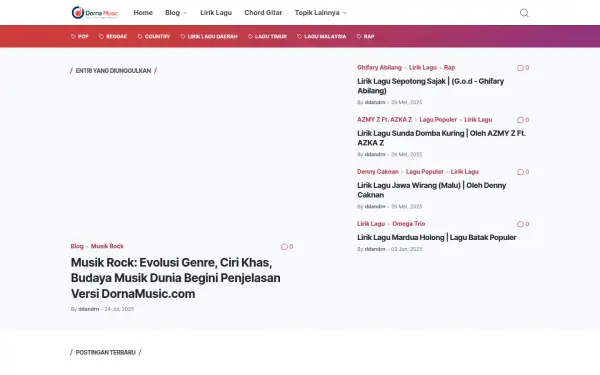
Task: Open the Chord Gitar menu item
Action: coord(263,13)
